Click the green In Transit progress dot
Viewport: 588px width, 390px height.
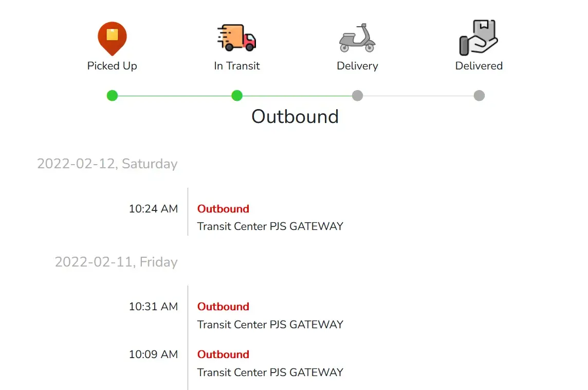[x=236, y=96]
